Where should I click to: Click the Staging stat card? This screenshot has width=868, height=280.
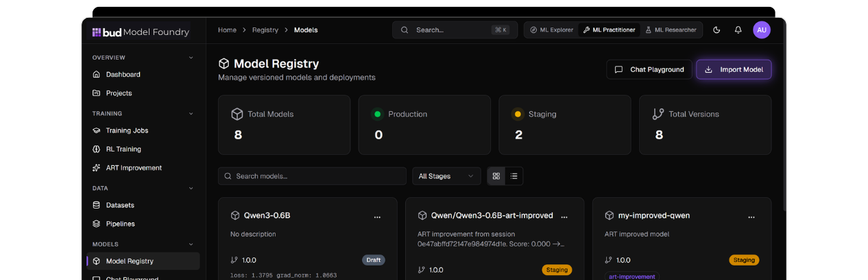[565, 125]
